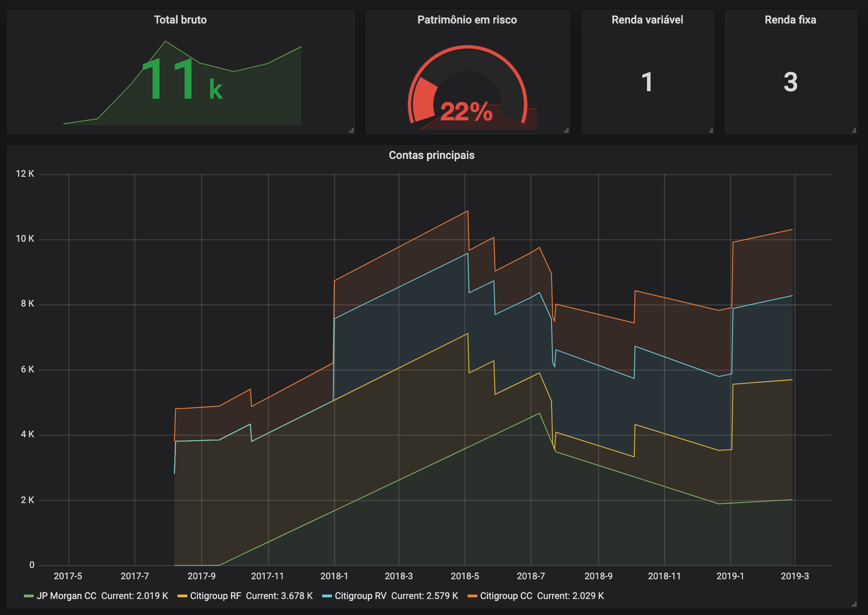The height and width of the screenshot is (615, 868).
Task: Click the 12 K y-axis label
Action: pyautogui.click(x=25, y=173)
